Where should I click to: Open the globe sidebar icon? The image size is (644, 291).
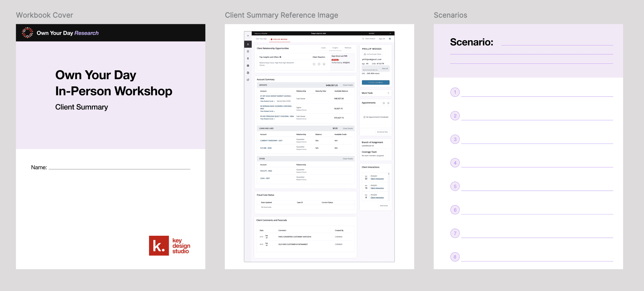point(248,66)
